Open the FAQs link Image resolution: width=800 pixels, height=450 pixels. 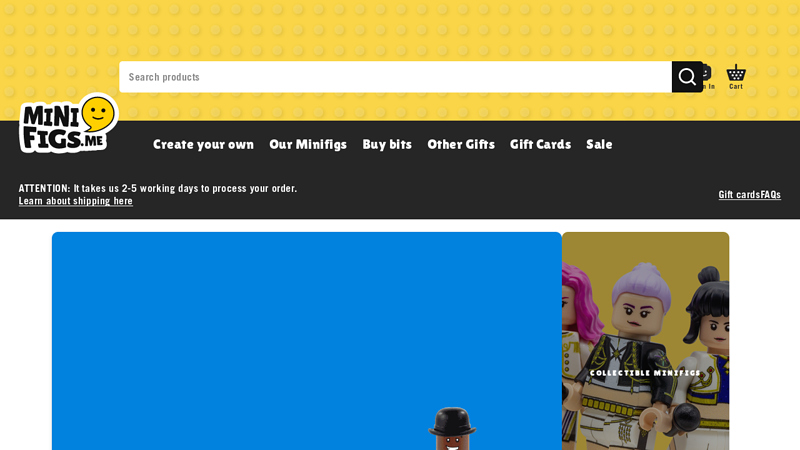point(770,195)
